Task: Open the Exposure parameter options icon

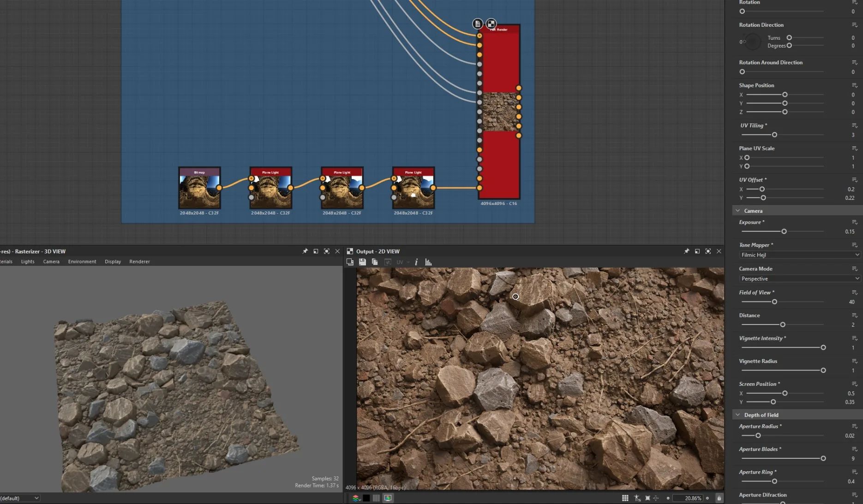Action: tap(854, 222)
